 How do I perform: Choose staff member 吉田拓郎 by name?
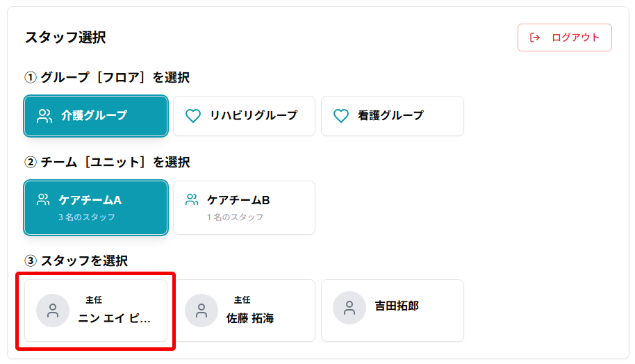click(397, 306)
